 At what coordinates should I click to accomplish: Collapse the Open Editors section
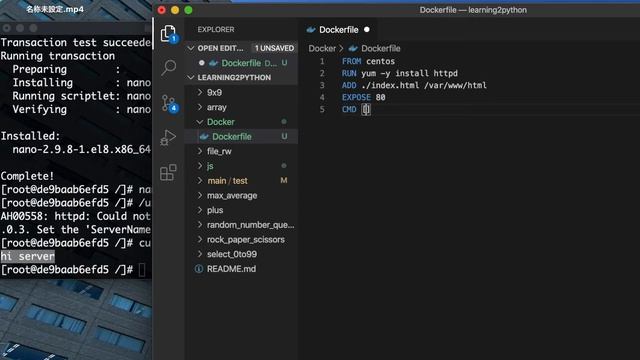point(191,48)
